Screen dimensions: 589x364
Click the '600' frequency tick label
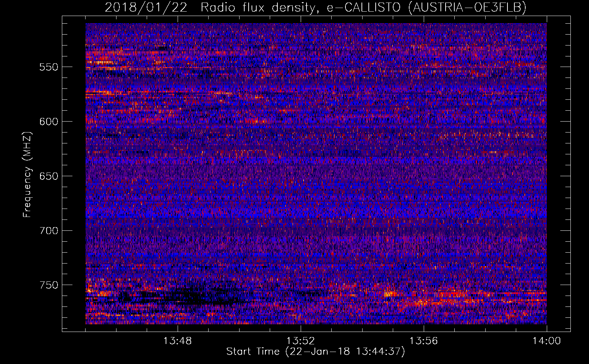pos(49,122)
